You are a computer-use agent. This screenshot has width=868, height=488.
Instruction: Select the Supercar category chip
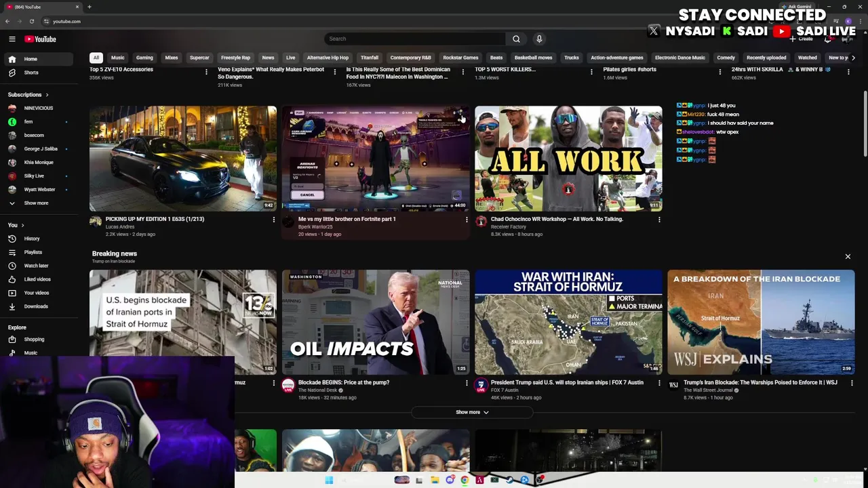[199, 58]
